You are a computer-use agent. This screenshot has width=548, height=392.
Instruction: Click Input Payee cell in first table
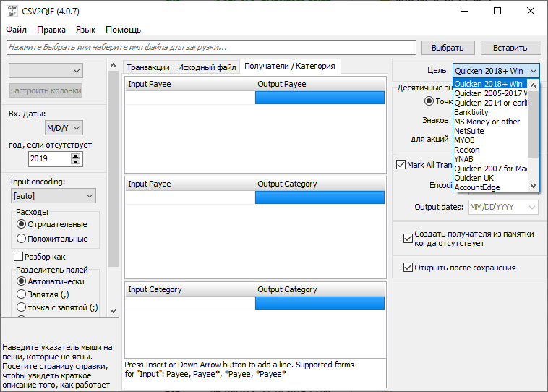190,98
